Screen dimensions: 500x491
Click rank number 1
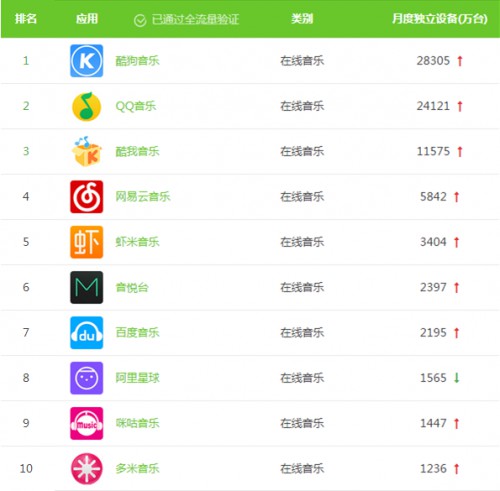[x=26, y=61]
